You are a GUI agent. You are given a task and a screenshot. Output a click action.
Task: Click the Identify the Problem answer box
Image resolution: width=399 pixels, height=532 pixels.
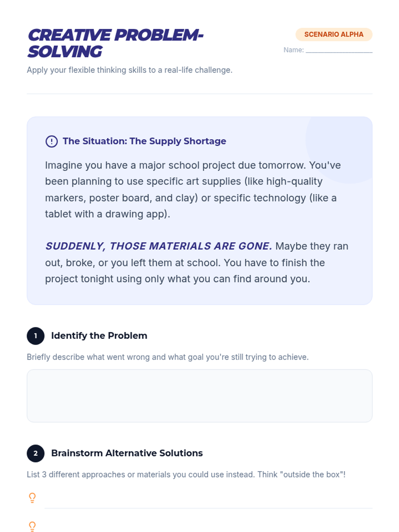coord(199,396)
